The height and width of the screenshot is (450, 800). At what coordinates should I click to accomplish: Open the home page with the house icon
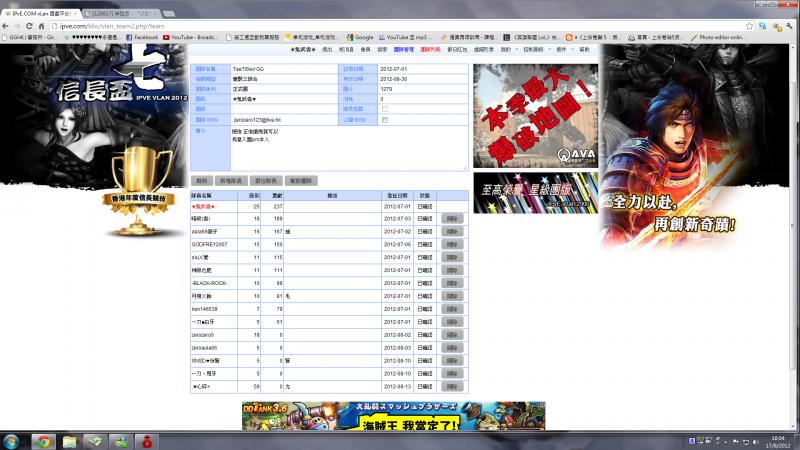[41, 26]
